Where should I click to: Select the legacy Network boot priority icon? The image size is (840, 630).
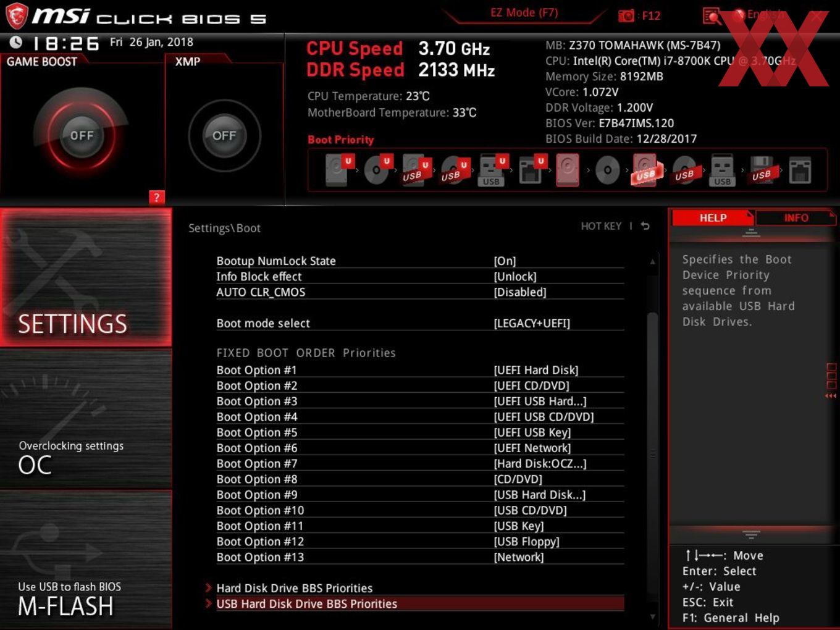pyautogui.click(x=800, y=170)
